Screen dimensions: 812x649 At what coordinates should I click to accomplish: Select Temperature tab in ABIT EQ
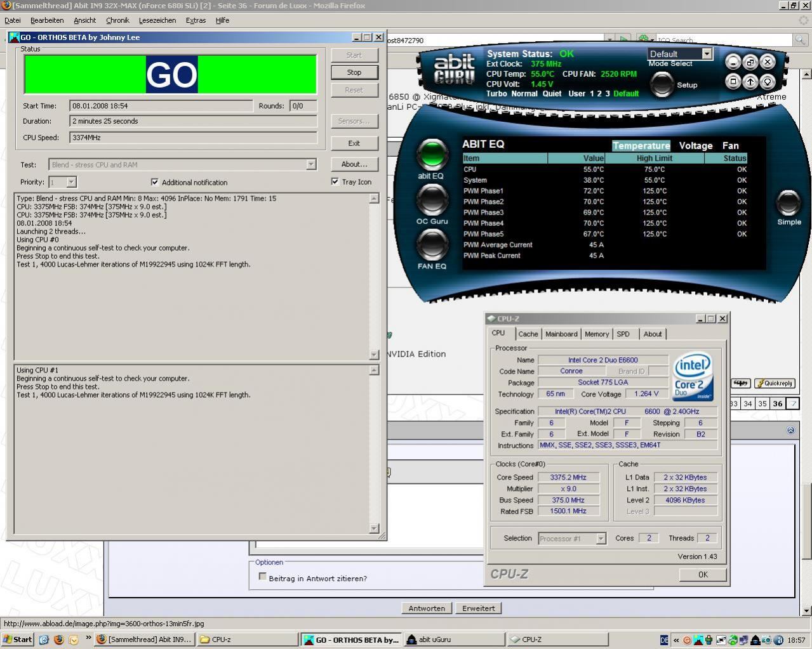click(x=641, y=145)
